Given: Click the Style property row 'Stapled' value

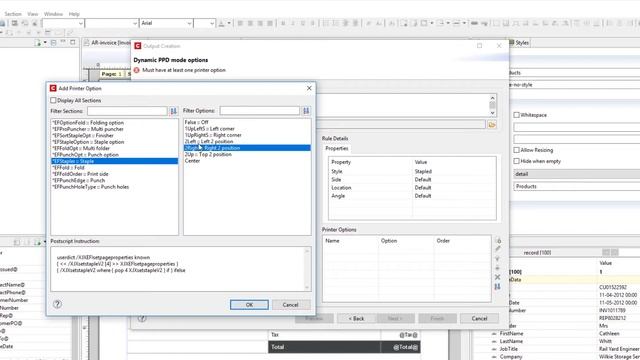Looking at the screenshot, I should pos(423,171).
